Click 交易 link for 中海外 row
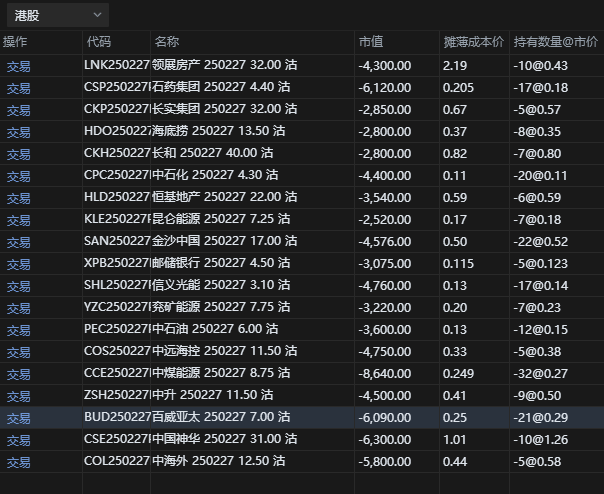 pos(18,462)
